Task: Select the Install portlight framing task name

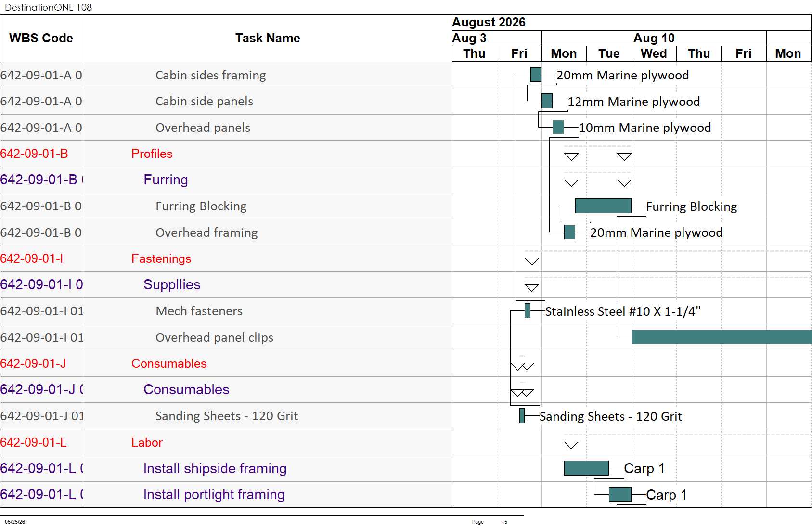Action: [x=214, y=494]
